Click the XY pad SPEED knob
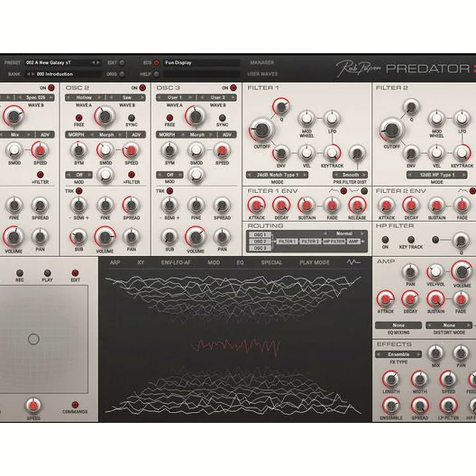This screenshot has height=476, width=476. pos(34,405)
